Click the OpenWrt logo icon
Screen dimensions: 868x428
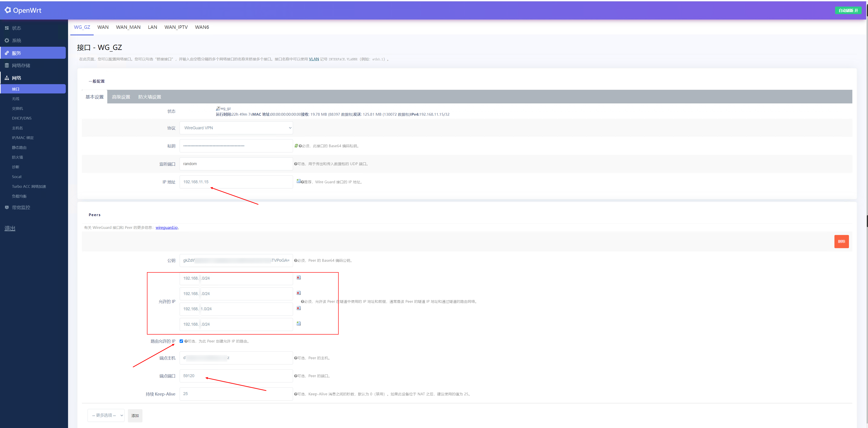(7, 10)
